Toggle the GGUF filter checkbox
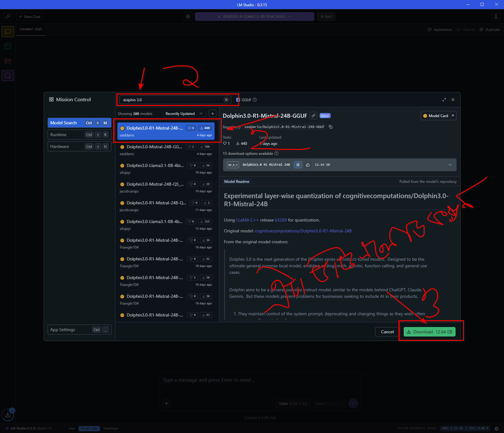The height and width of the screenshot is (433, 504). (x=238, y=100)
